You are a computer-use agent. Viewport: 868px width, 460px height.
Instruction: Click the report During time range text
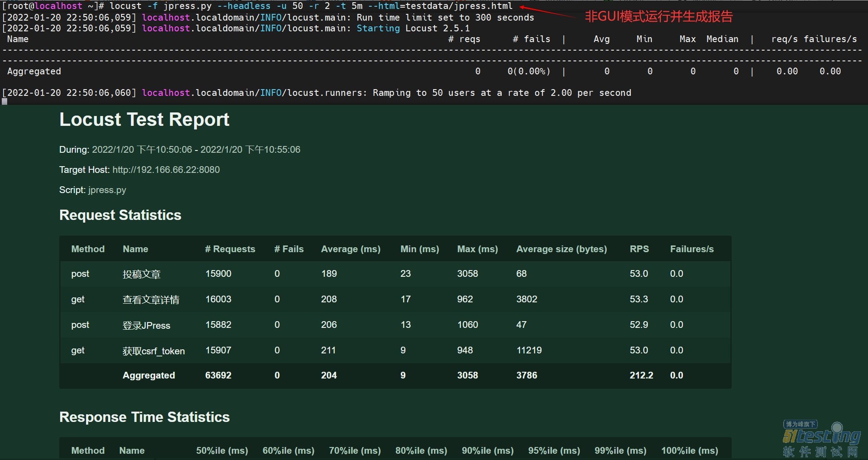pyautogui.click(x=196, y=150)
